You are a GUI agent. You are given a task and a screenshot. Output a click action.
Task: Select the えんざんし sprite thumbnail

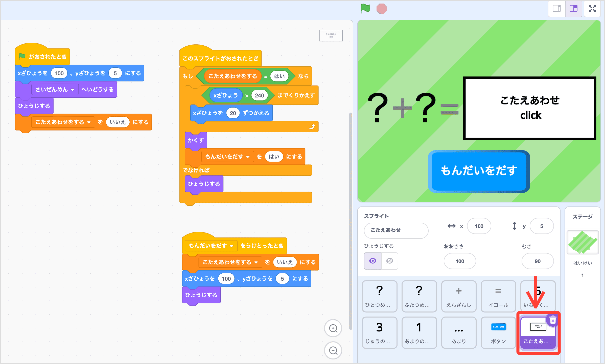tap(458, 297)
